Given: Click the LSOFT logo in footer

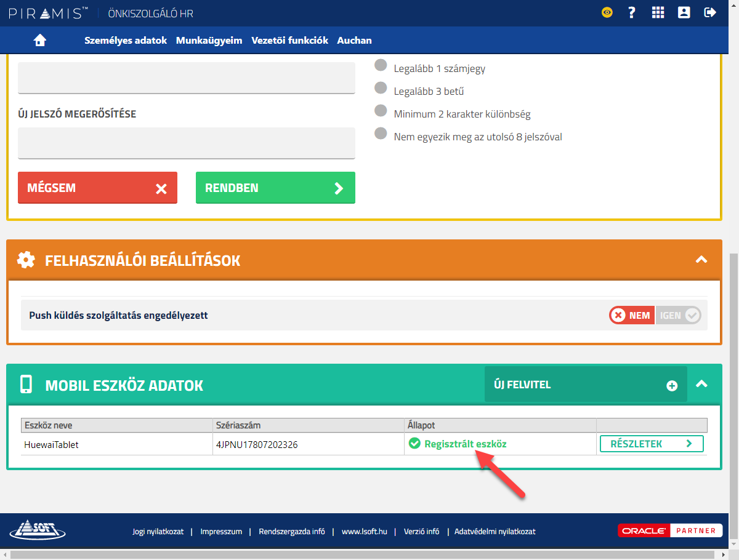Looking at the screenshot, I should click(37, 530).
